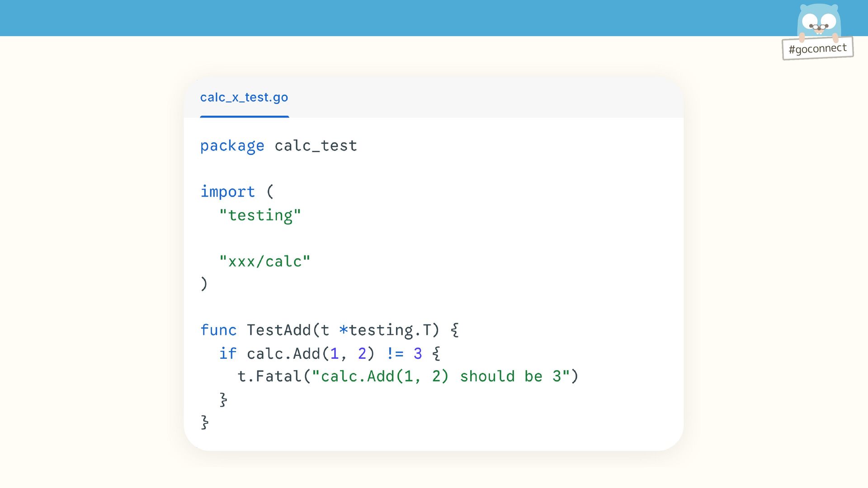Click the closing parenthesis of the import block

coord(204,284)
